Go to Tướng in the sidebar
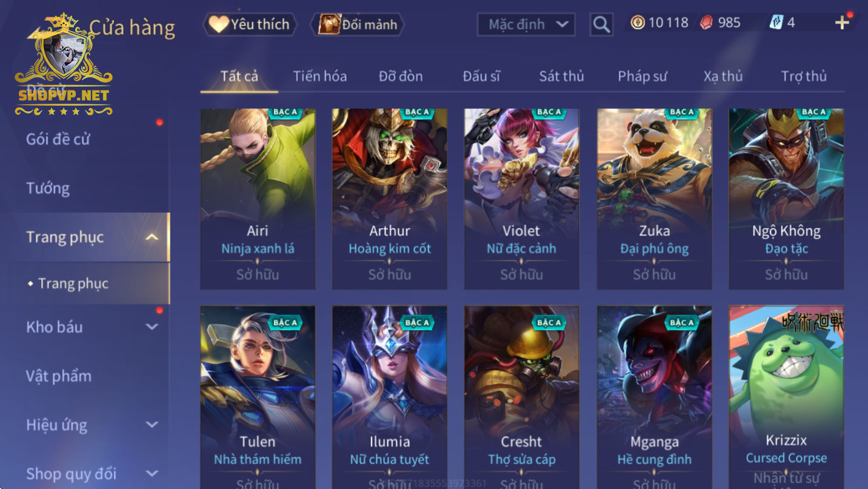868x489 pixels. pyautogui.click(x=48, y=188)
